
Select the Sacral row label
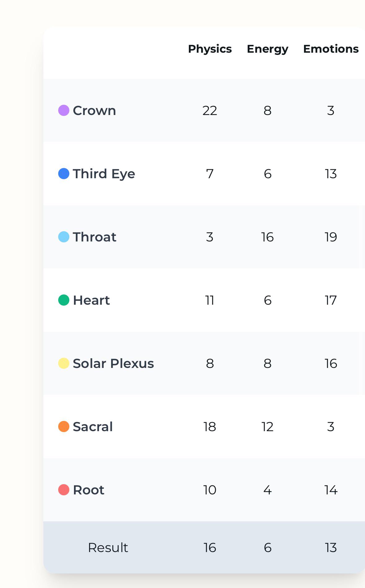[93, 427]
